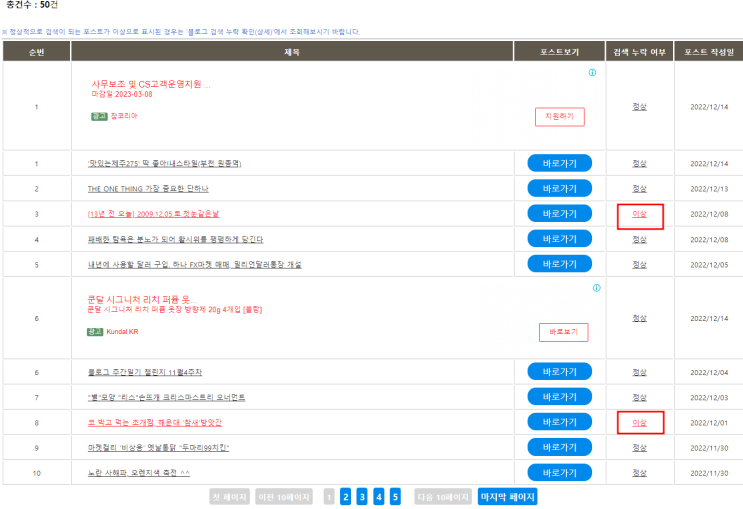Click the 이상 status in row 8
The image size is (743, 509).
pos(639,423)
